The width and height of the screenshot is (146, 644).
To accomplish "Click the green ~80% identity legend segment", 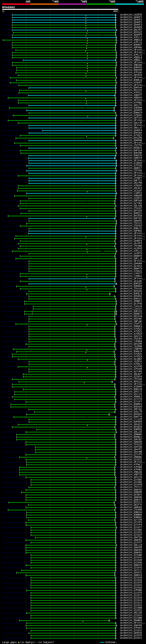I will pyautogui.click(x=101, y=4).
